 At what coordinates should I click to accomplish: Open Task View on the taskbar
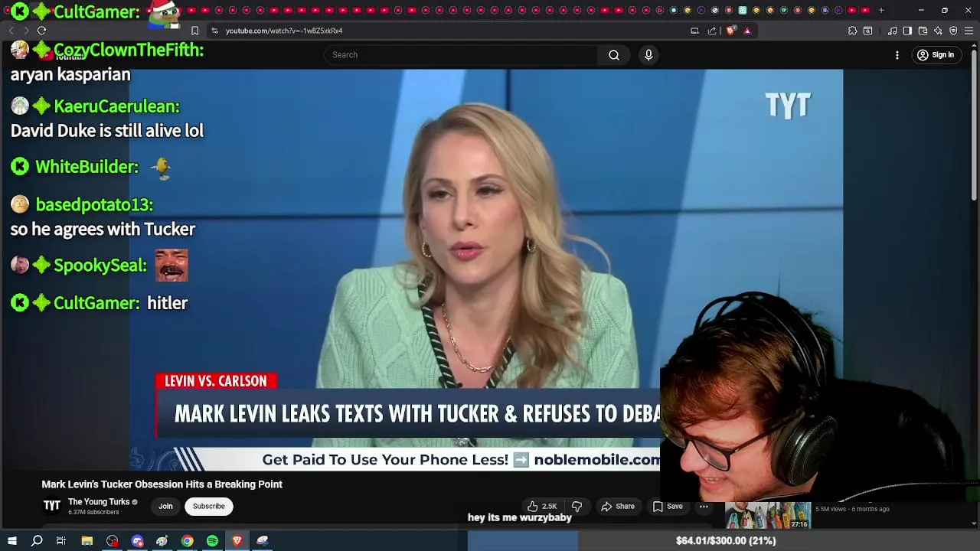pyautogui.click(x=61, y=541)
